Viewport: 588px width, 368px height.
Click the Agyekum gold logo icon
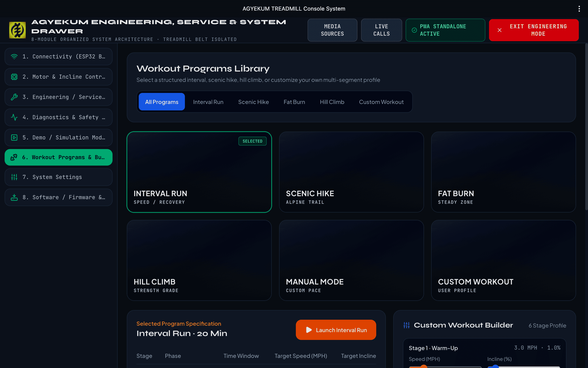17,30
